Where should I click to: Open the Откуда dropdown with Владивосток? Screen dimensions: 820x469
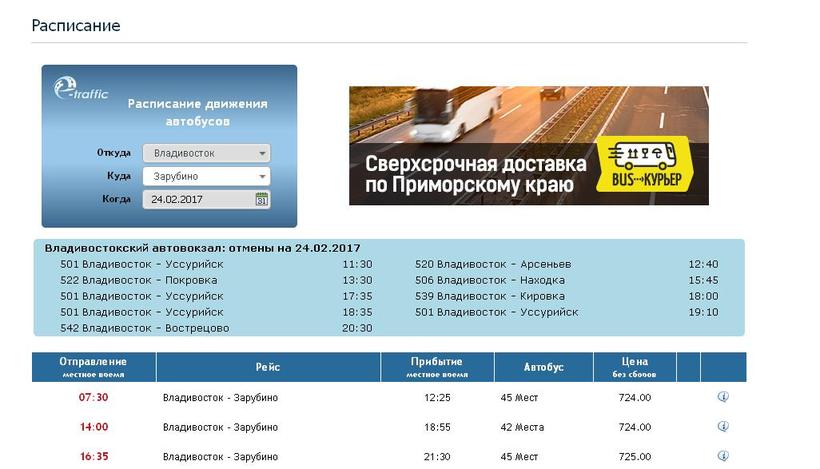click(x=206, y=153)
